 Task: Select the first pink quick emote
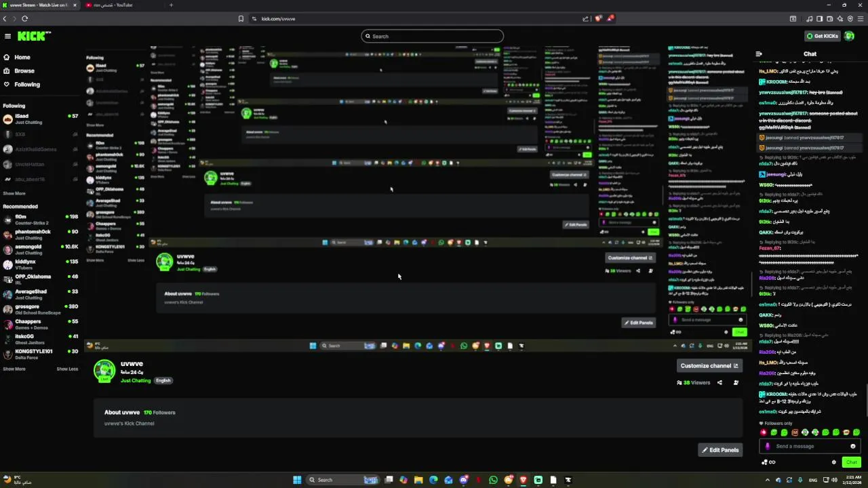coord(764,432)
